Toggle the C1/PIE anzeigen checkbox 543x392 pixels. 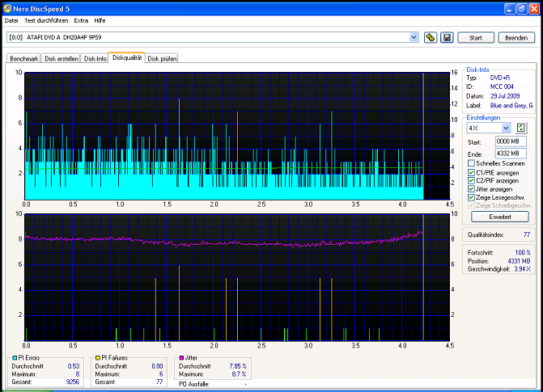[x=471, y=172]
